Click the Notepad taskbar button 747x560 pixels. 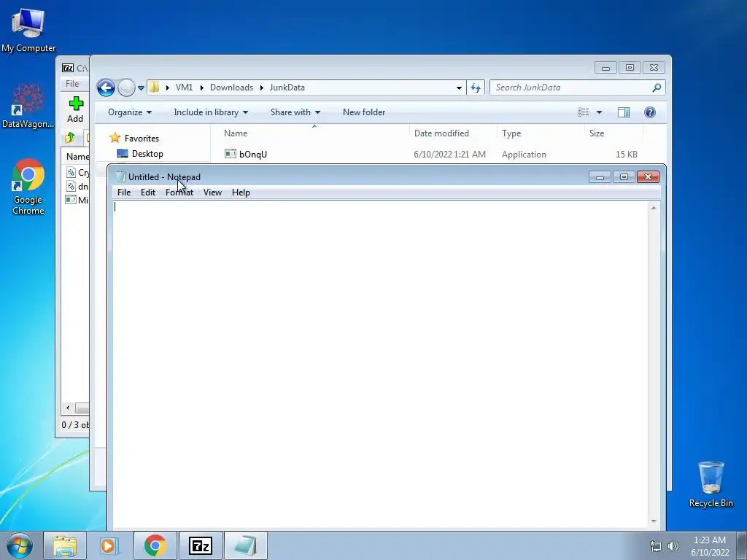click(x=245, y=545)
